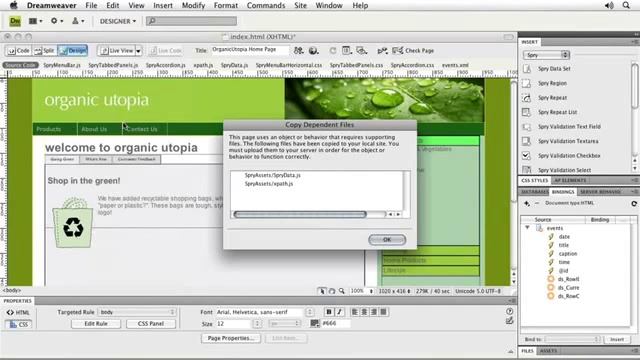Click the CSS Panel button
The image size is (640, 360).
tap(151, 324)
